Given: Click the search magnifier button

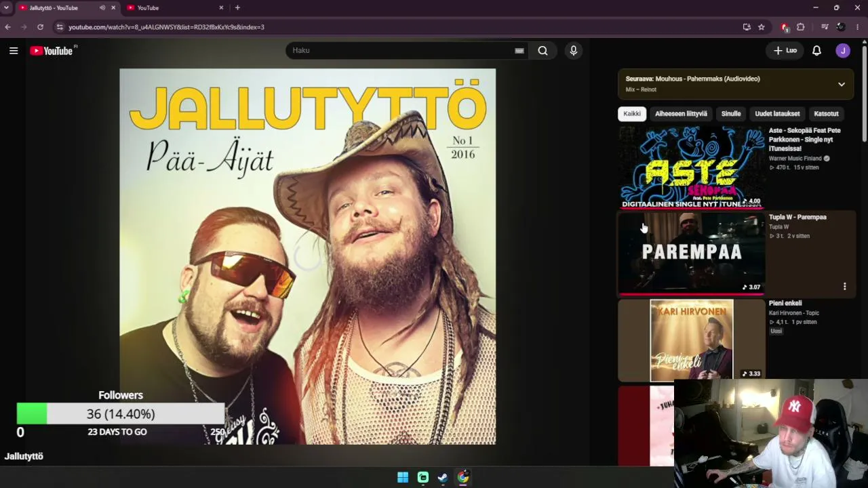Looking at the screenshot, I should 542,50.
